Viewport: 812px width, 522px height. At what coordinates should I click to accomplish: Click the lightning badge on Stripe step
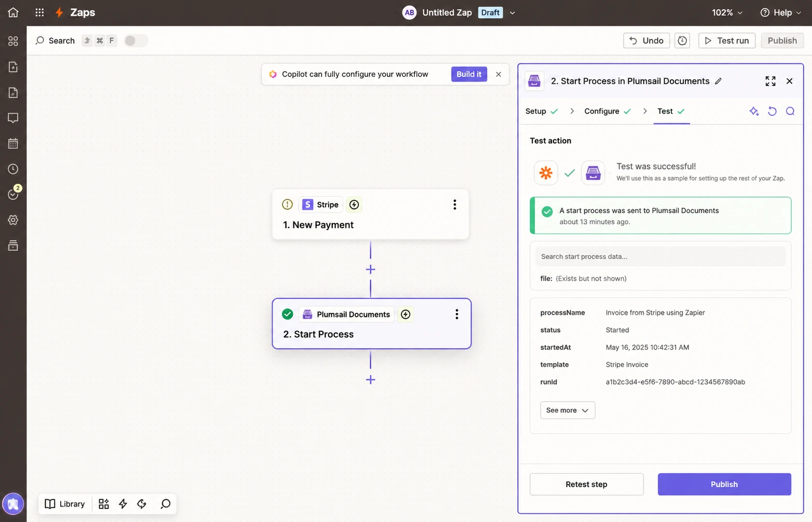[354, 204]
